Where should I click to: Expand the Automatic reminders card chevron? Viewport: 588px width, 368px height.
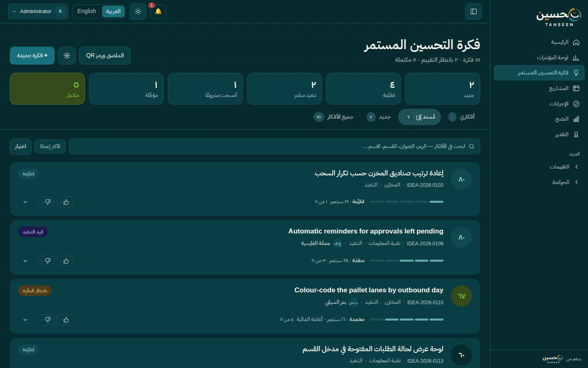(x=25, y=261)
